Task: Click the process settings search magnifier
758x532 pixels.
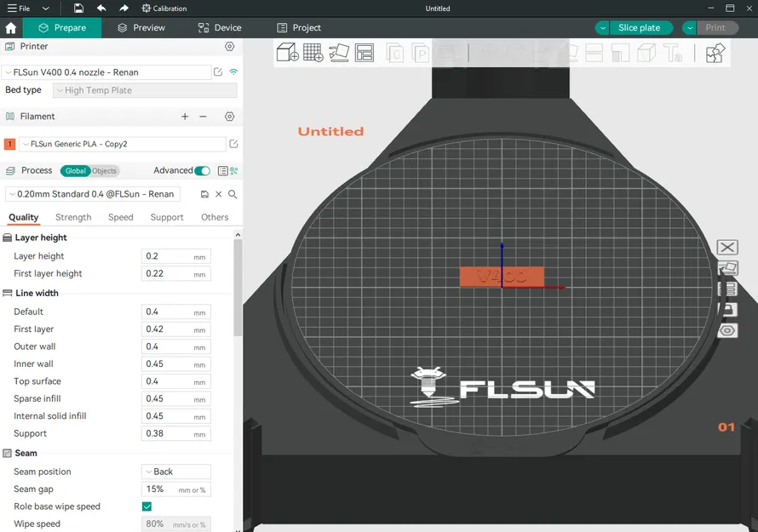Action: (233, 194)
